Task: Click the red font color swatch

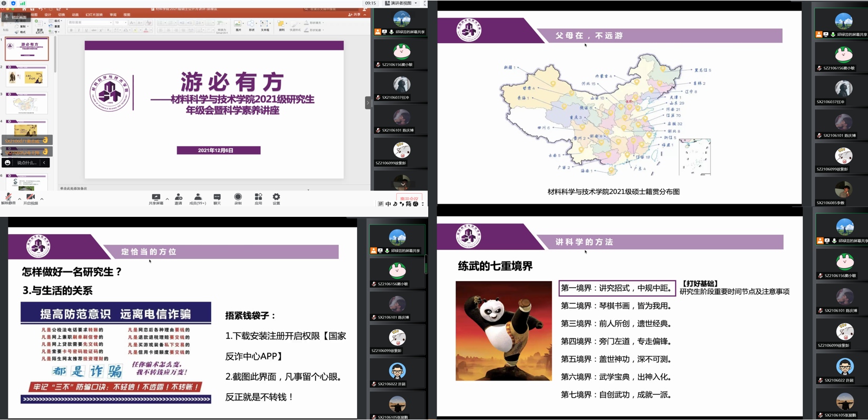Action: point(145,31)
